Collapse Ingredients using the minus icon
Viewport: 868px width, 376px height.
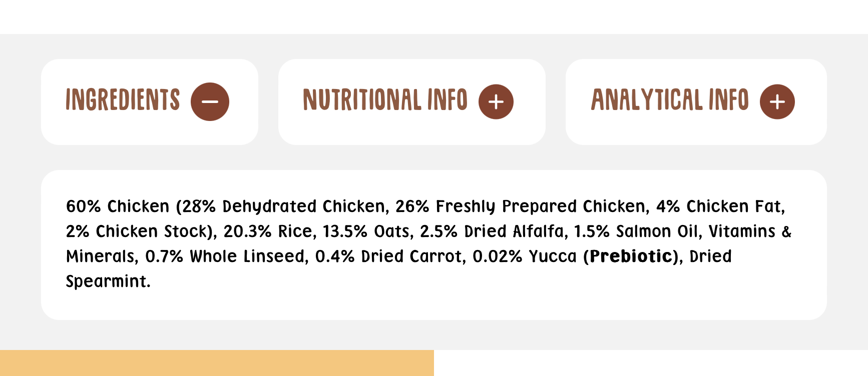pyautogui.click(x=210, y=101)
